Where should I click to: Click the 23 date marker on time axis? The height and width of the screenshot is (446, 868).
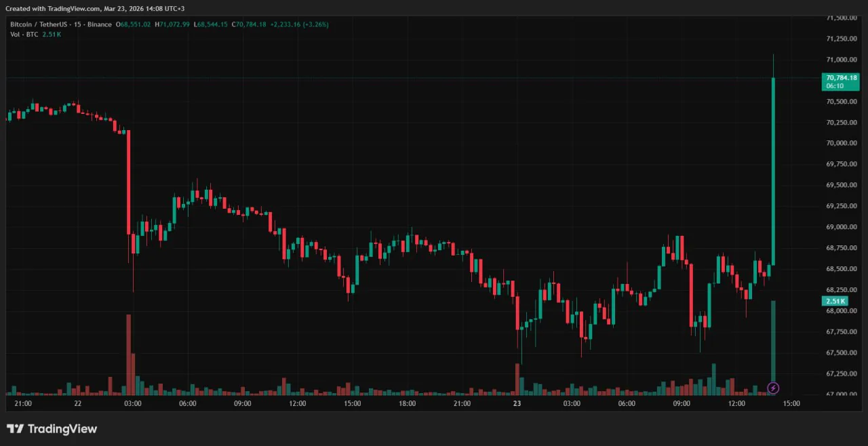pyautogui.click(x=517, y=403)
